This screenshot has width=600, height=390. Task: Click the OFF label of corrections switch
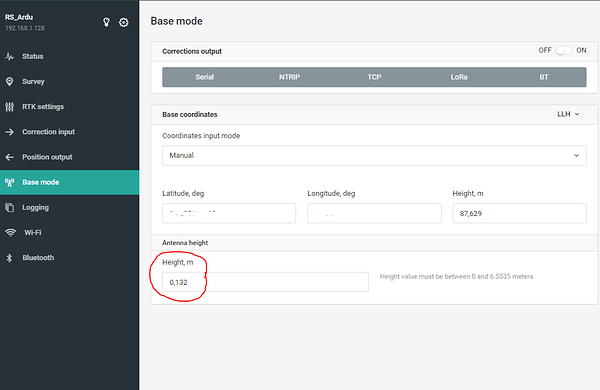pos(545,50)
